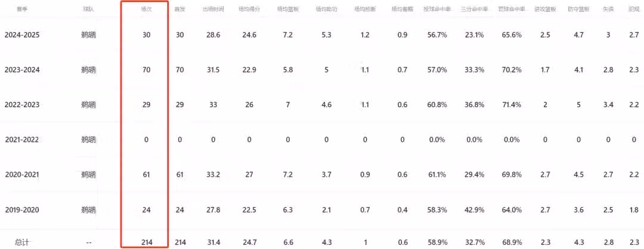Open the 2022-2023 season row label
Image resolution: width=644 pixels, height=249 pixels.
point(21,105)
